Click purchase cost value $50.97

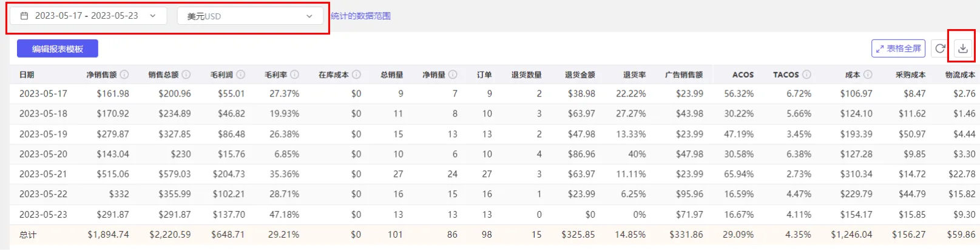[912, 134]
